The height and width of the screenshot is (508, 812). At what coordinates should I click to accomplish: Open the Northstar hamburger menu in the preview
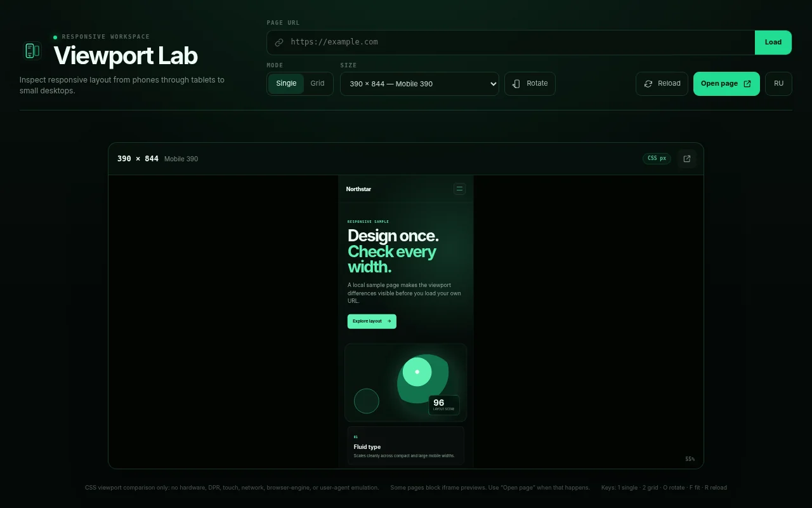point(460,189)
